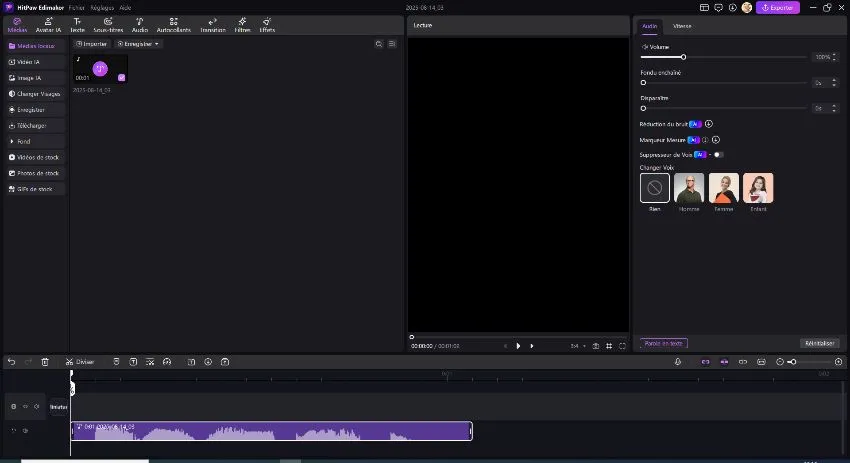The height and width of the screenshot is (463, 850).
Task: Select the Enfant voice changer
Action: pyautogui.click(x=758, y=188)
